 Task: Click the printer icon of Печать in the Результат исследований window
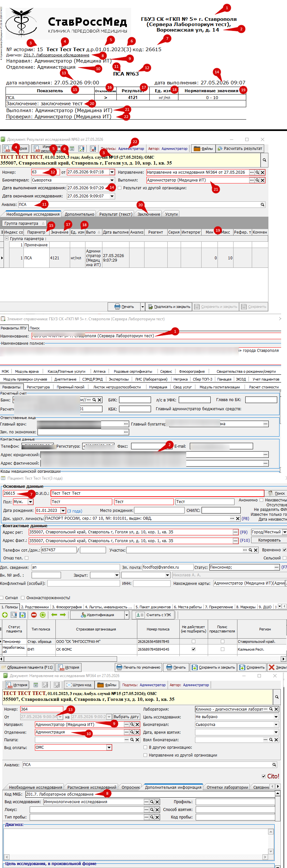click(117, 307)
